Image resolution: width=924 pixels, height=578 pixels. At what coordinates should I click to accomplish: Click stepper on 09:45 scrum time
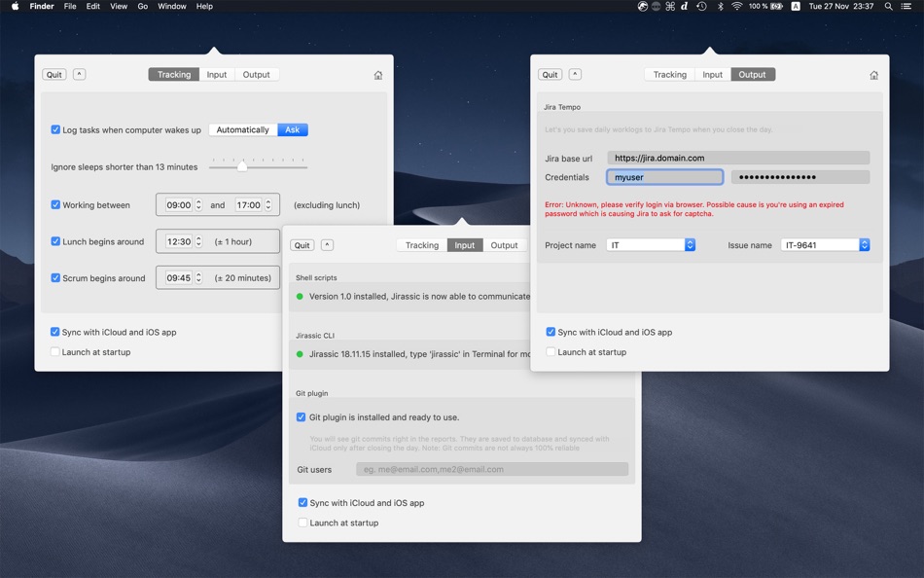198,277
